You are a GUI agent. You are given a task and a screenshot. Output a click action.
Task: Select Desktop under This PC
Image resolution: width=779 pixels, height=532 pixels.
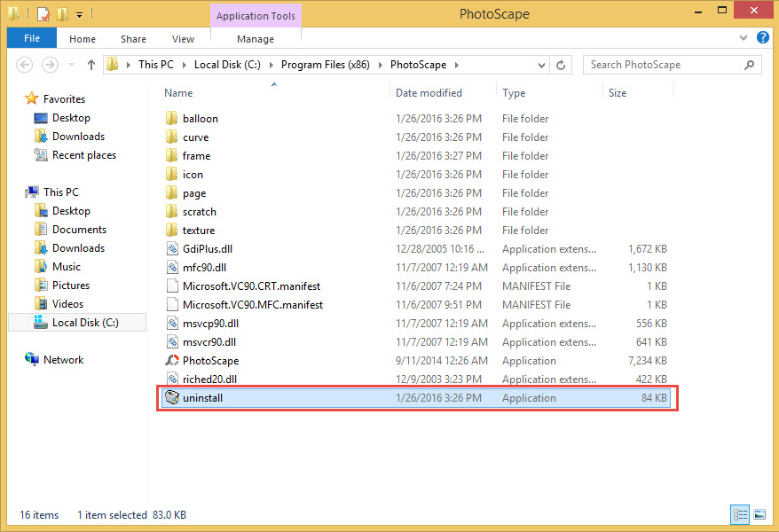pyautogui.click(x=71, y=210)
